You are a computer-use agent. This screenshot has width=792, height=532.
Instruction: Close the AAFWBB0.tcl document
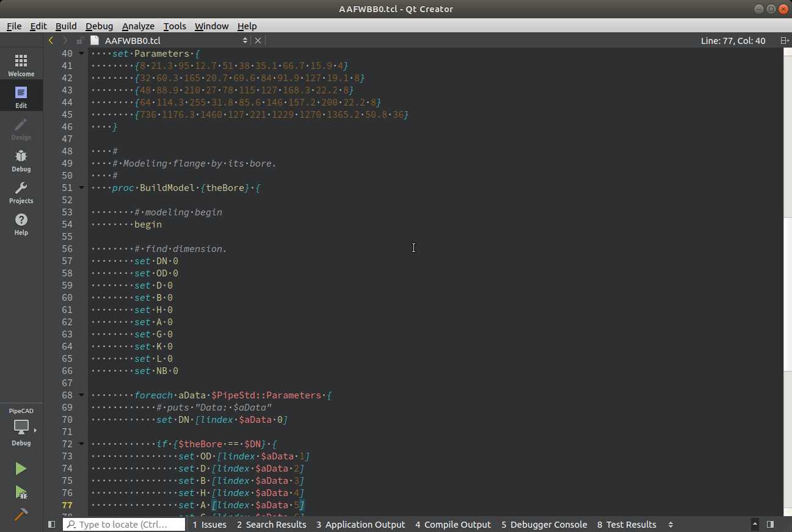pos(258,40)
